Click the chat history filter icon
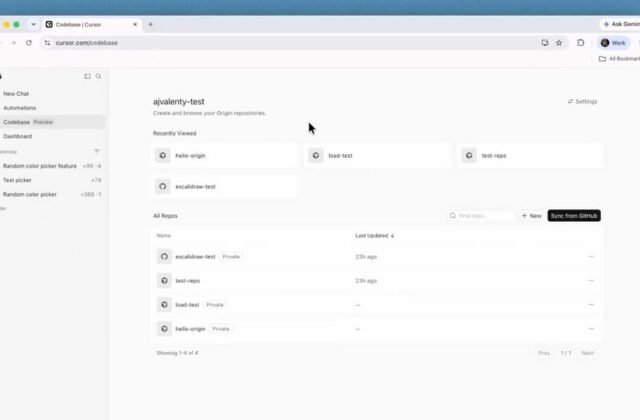 point(97,151)
